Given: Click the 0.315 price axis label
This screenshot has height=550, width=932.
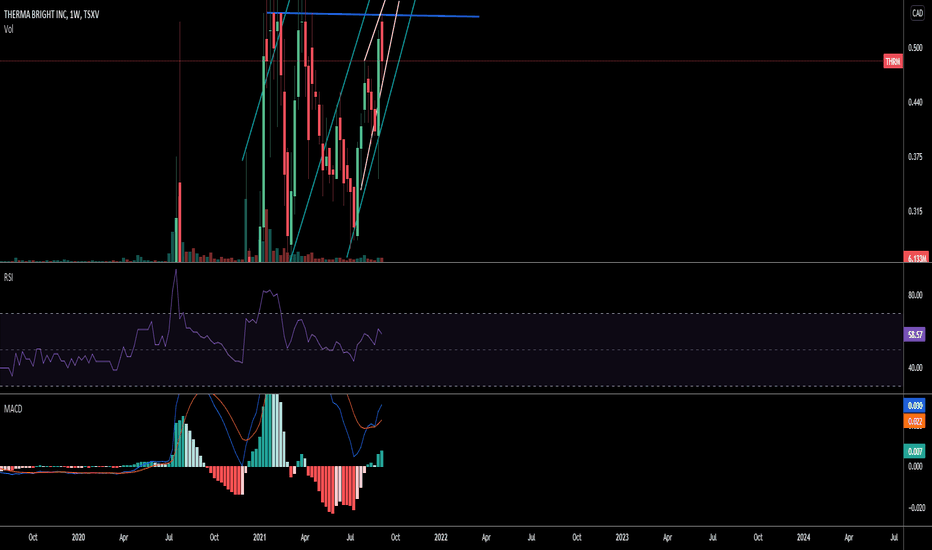Looking at the screenshot, I should pyautogui.click(x=915, y=211).
